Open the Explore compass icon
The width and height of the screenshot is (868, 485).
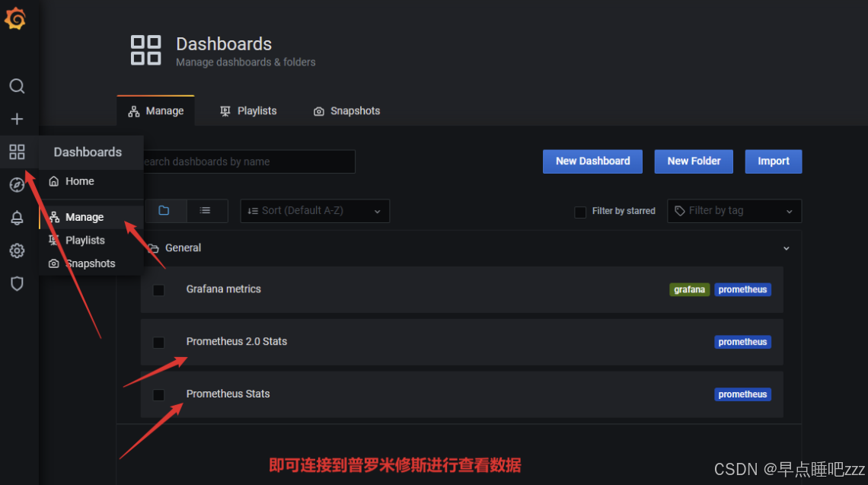(18, 184)
